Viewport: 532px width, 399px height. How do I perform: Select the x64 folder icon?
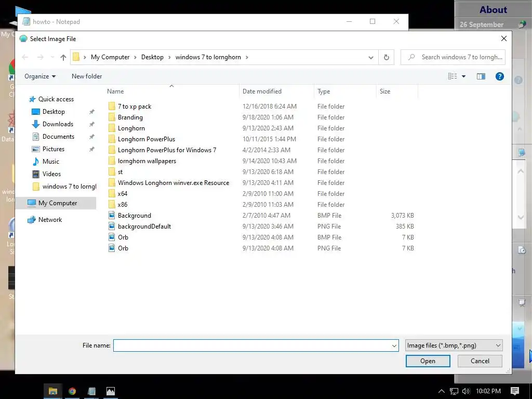[112, 194]
